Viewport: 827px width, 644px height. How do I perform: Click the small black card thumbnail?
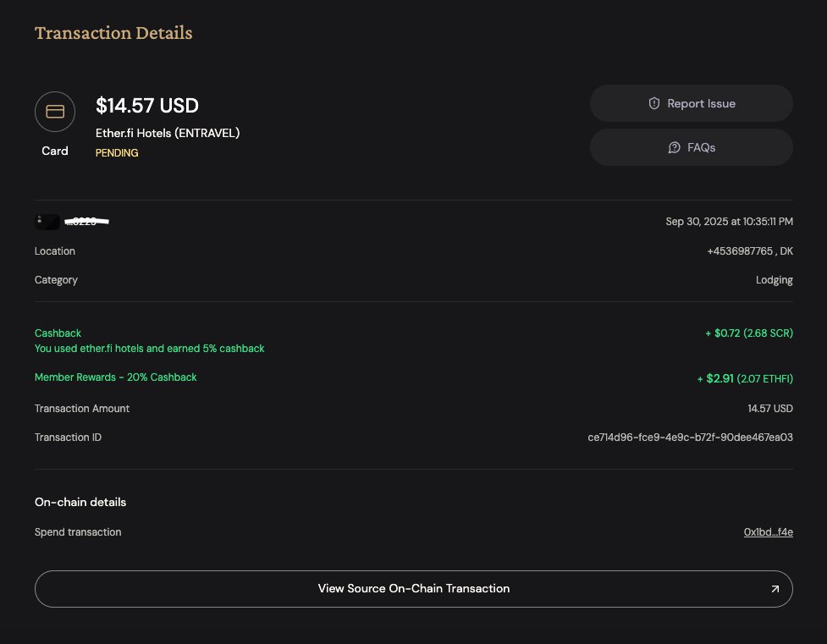47,222
